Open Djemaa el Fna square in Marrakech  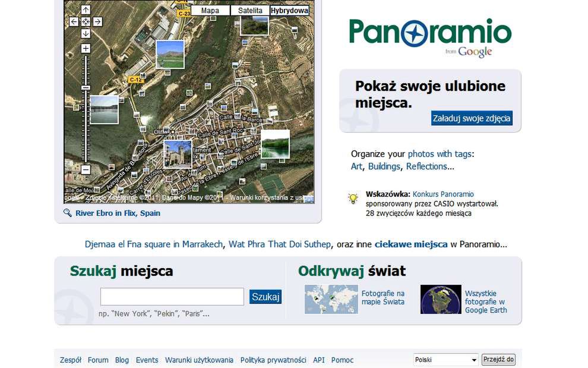[x=154, y=244]
